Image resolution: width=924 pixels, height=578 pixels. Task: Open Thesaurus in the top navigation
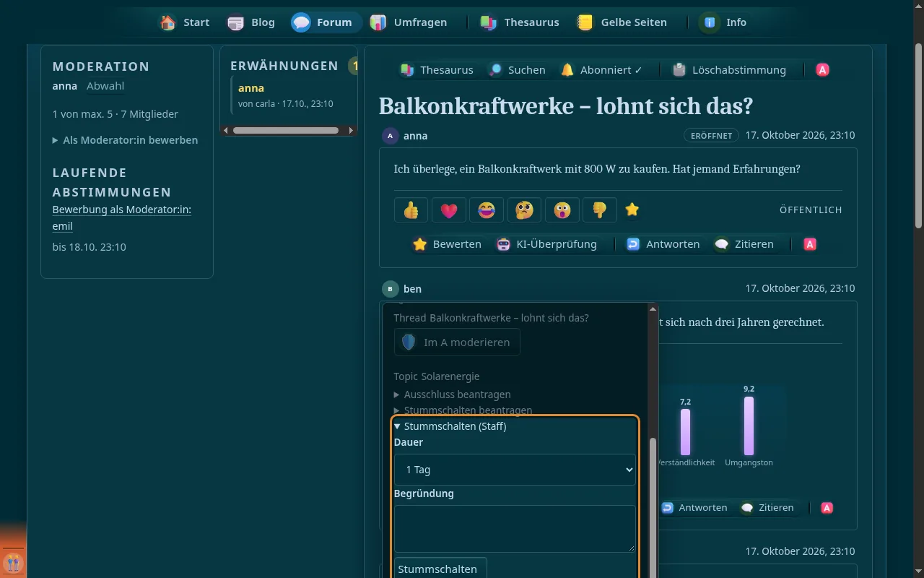[x=519, y=22]
